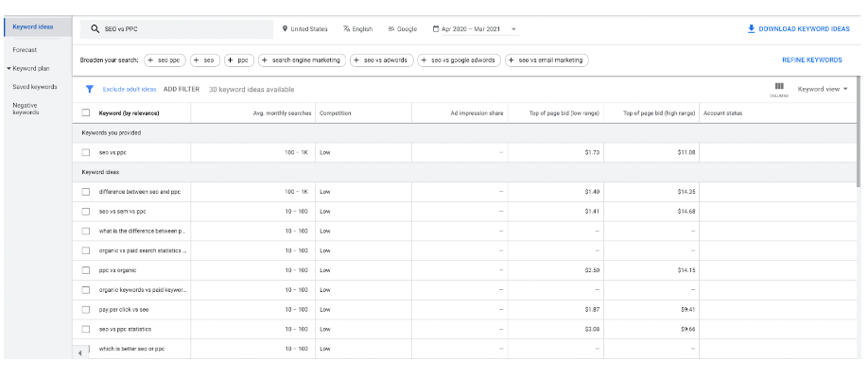Toggle the select-all keywords header checkbox
Image resolution: width=868 pixels, height=378 pixels.
pyautogui.click(x=86, y=113)
